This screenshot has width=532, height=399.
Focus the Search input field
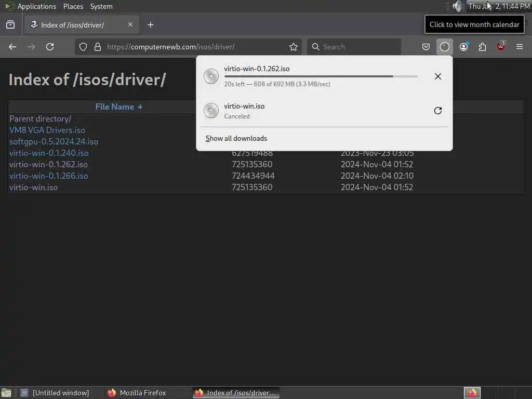pos(354,47)
